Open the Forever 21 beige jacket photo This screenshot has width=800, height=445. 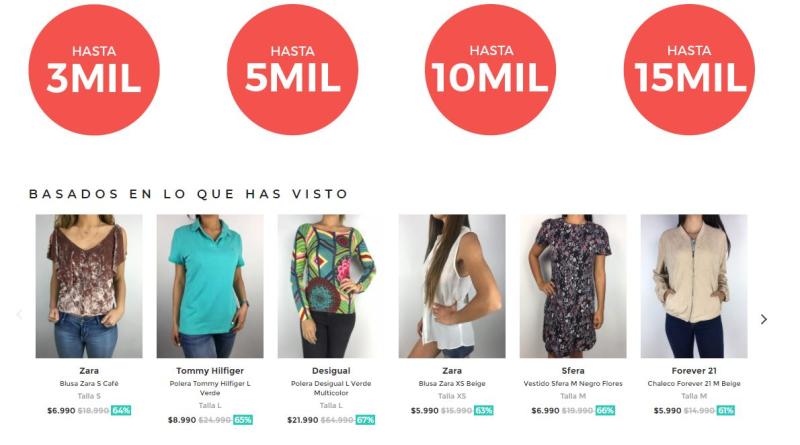(x=694, y=286)
